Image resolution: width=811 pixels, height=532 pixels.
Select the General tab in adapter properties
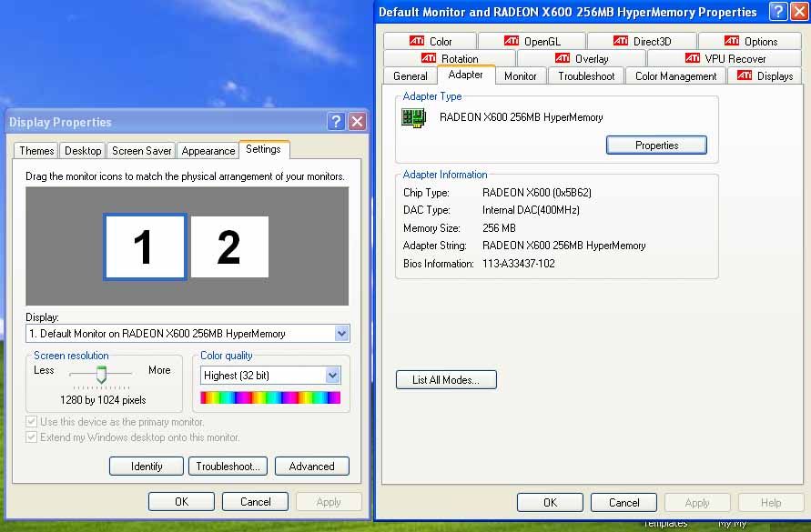pos(411,76)
